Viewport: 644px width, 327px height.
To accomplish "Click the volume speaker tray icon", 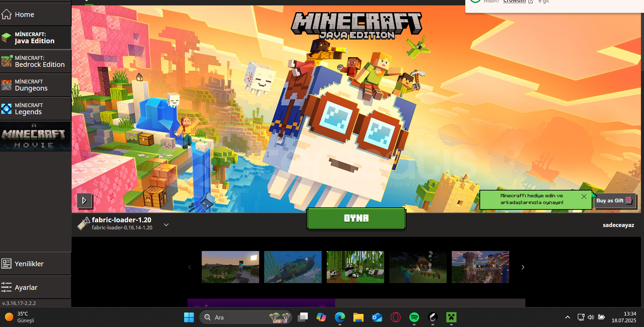I will coord(591,317).
